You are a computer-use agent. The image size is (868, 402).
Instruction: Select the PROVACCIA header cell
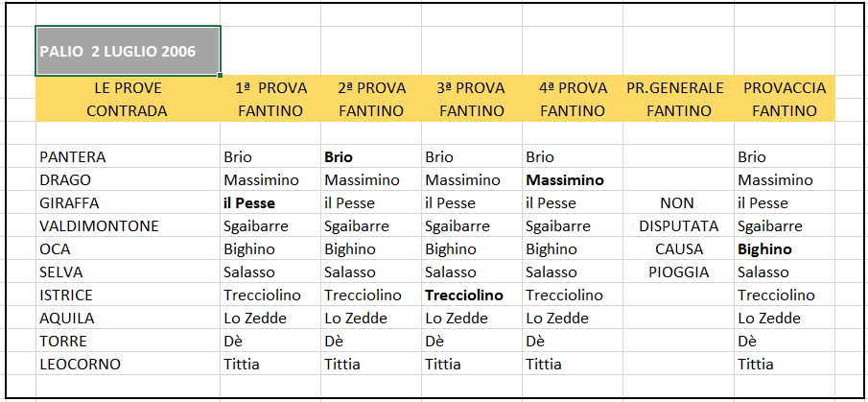(785, 88)
